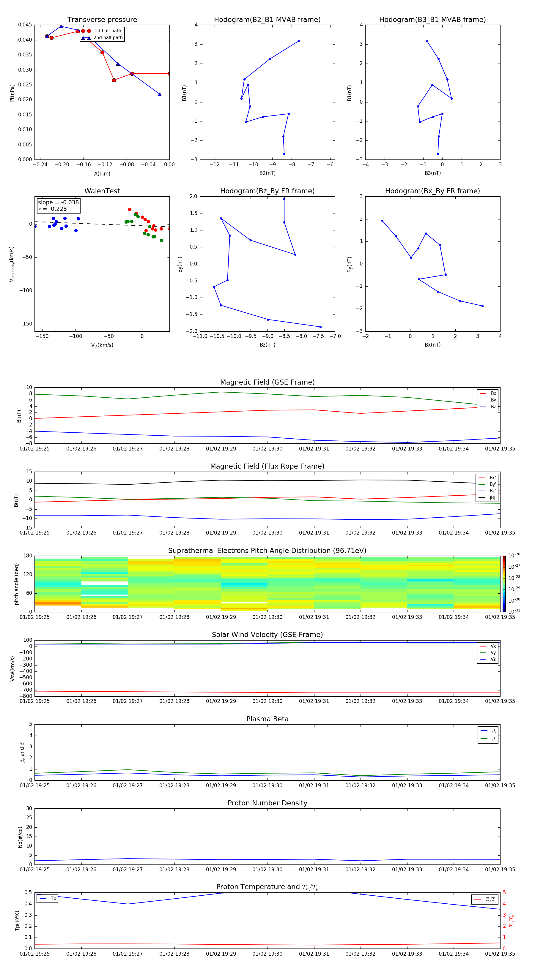Click the 'Bz' legend entry in GSE panel
The width and height of the screenshot is (535, 980).
488,407
